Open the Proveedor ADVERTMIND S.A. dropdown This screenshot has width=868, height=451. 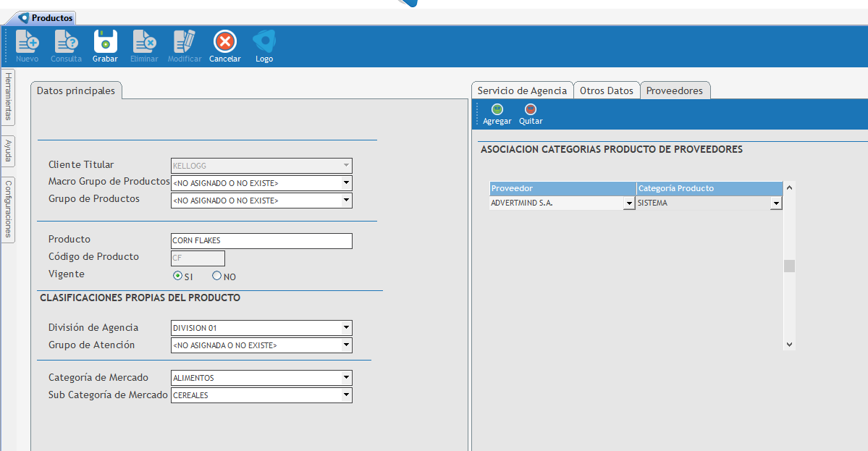[x=628, y=204]
